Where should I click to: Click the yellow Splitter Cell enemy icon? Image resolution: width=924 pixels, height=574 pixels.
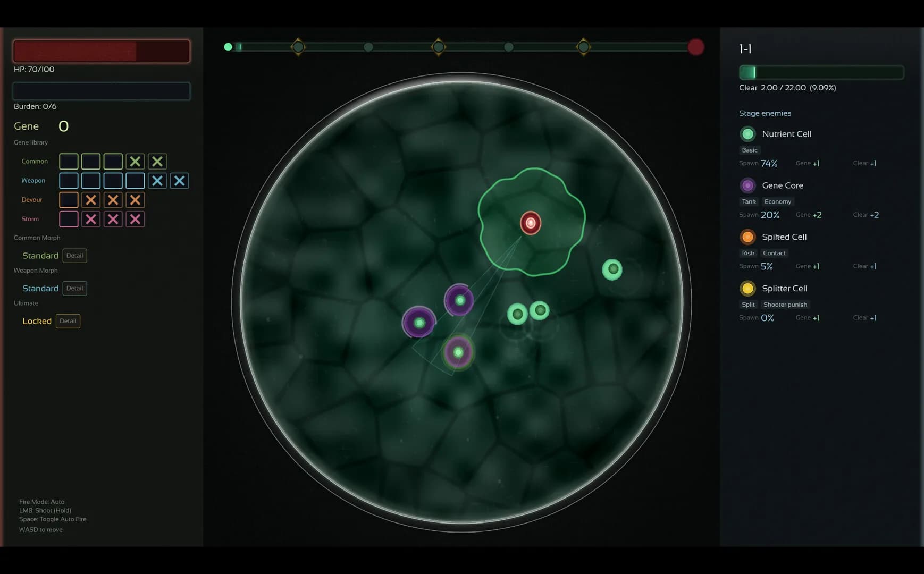pyautogui.click(x=747, y=289)
